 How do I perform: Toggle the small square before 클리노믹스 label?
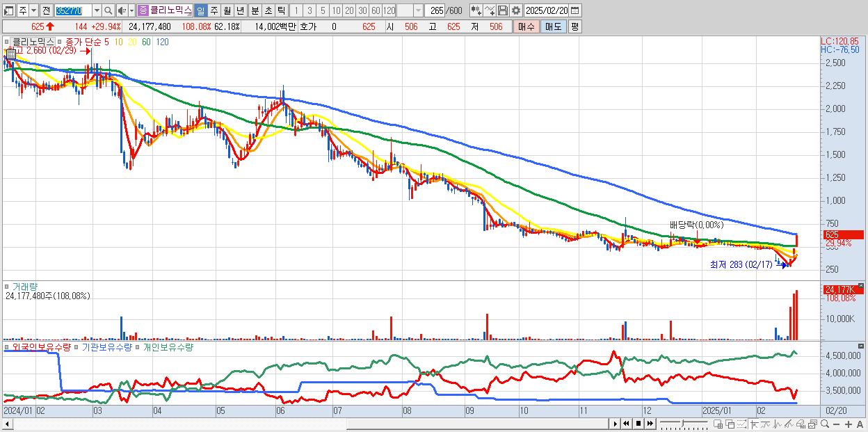point(6,42)
